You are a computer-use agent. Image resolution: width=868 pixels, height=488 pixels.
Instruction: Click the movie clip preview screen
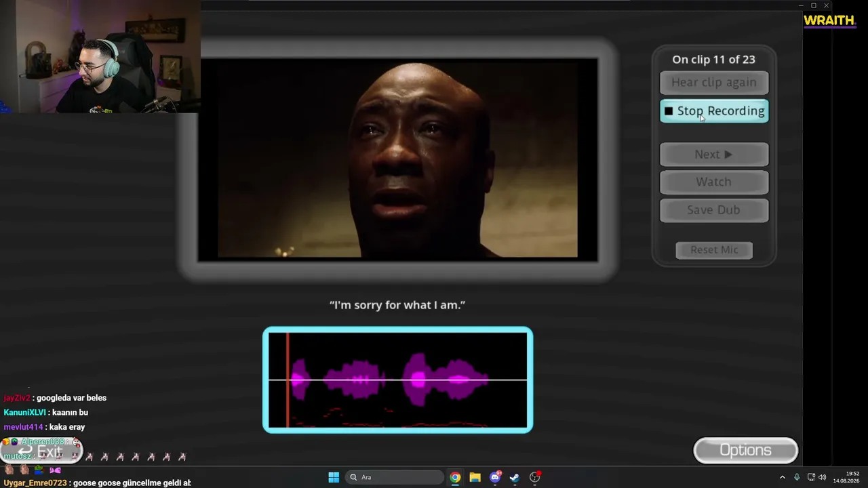click(397, 159)
